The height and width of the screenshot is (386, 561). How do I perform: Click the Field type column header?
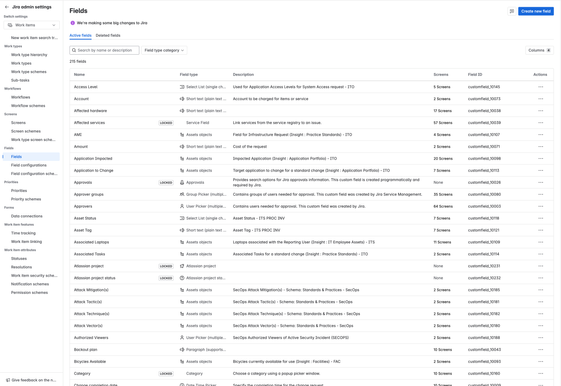click(189, 74)
